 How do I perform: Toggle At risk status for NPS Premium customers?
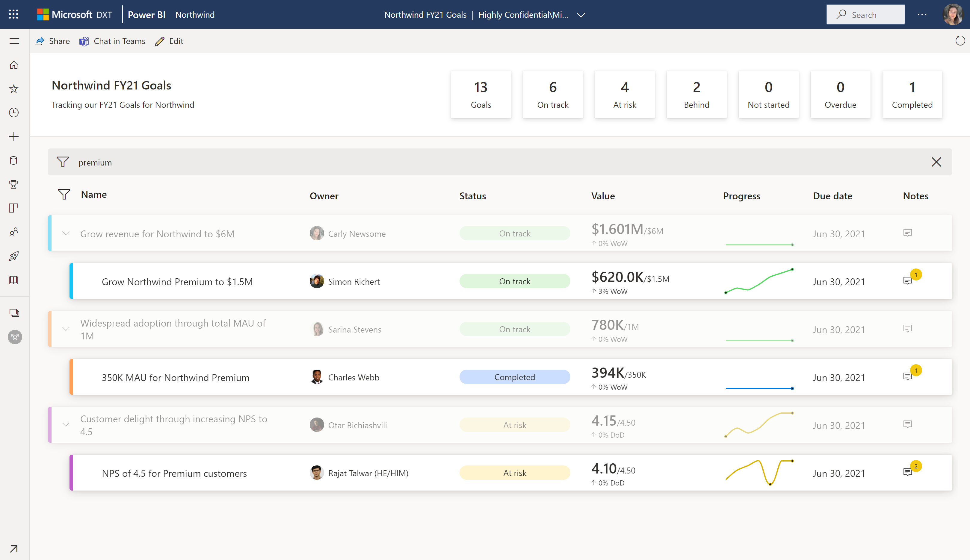[514, 473]
